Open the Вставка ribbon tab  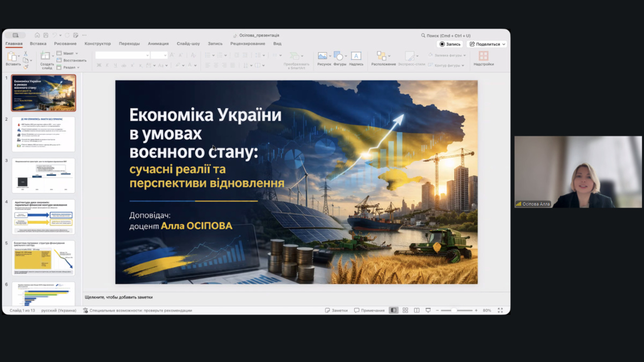click(38, 44)
